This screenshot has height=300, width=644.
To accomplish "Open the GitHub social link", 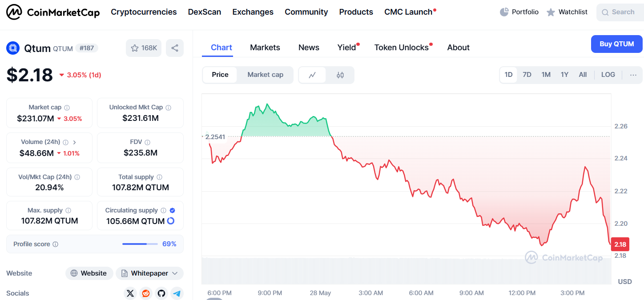I will pos(161,293).
